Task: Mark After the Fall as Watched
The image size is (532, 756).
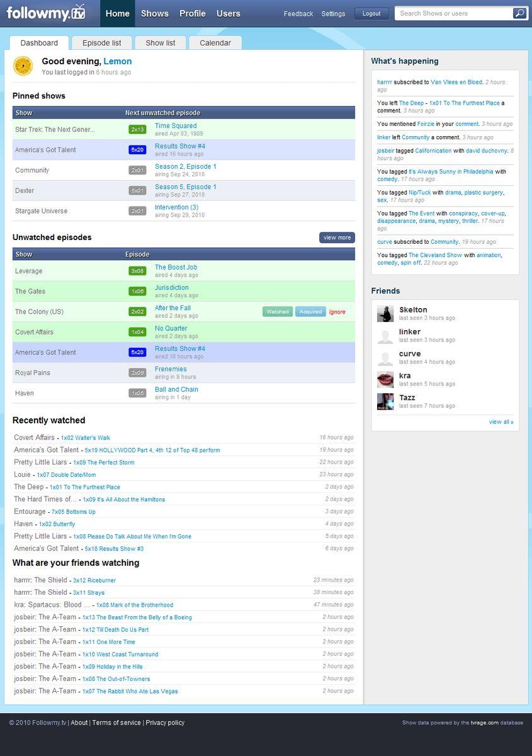Action: tap(277, 312)
